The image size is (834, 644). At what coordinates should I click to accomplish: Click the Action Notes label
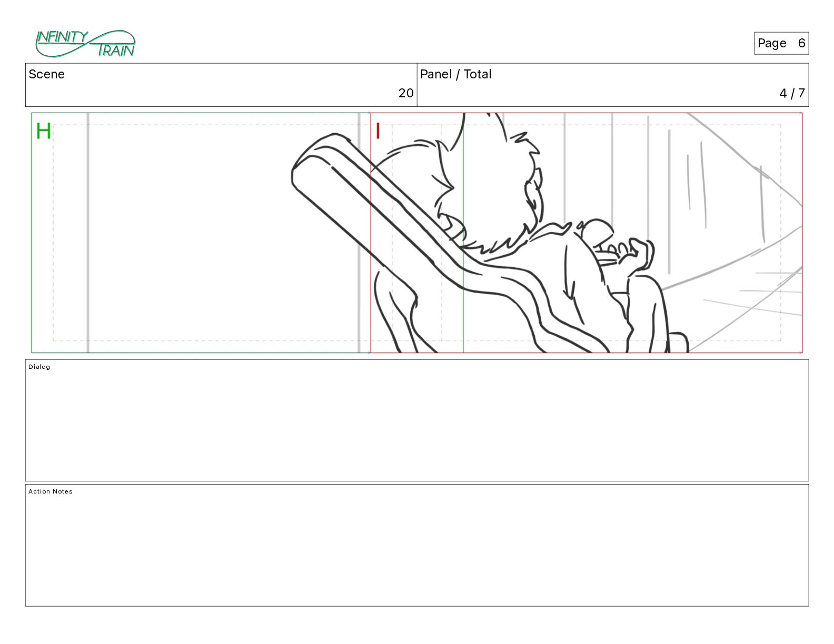(51, 491)
